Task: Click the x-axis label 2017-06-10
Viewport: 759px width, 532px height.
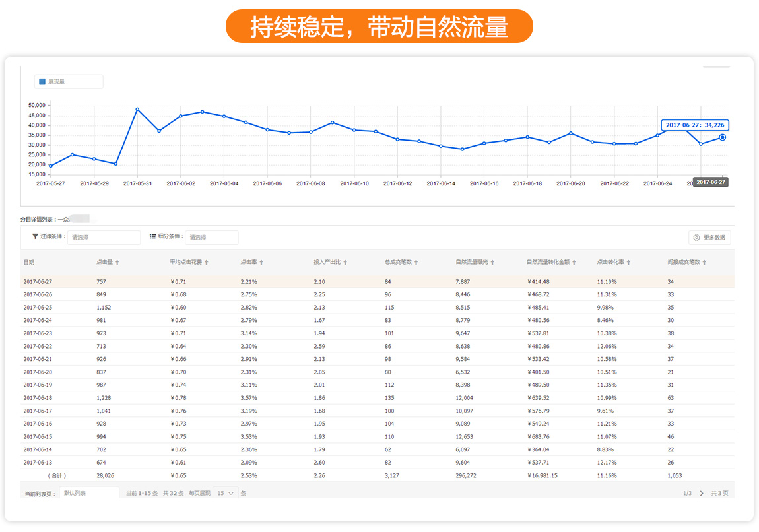Action: tap(354, 183)
